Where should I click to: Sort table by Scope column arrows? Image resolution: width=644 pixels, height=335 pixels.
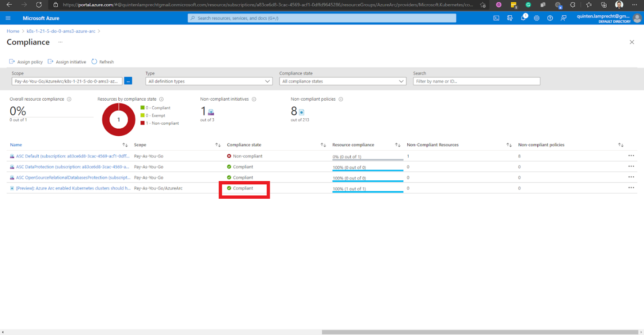218,145
